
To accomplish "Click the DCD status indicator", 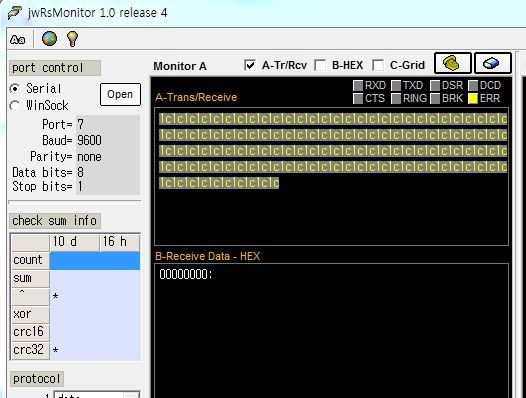I will [x=473, y=86].
